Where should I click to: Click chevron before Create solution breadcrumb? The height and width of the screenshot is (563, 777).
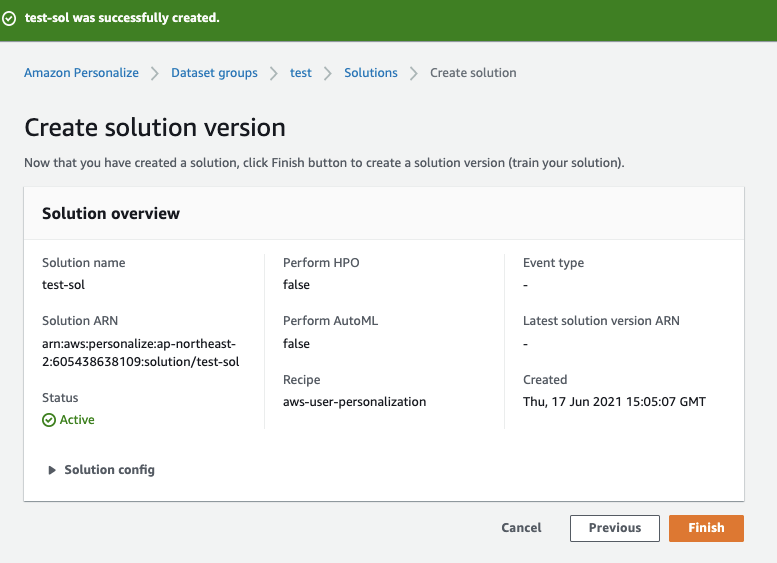[x=414, y=73]
